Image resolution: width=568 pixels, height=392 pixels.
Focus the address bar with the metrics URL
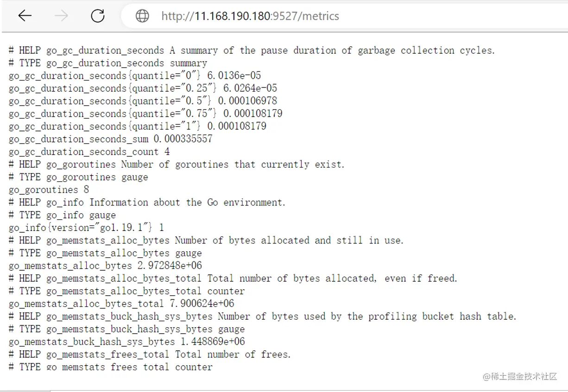pyautogui.click(x=343, y=16)
